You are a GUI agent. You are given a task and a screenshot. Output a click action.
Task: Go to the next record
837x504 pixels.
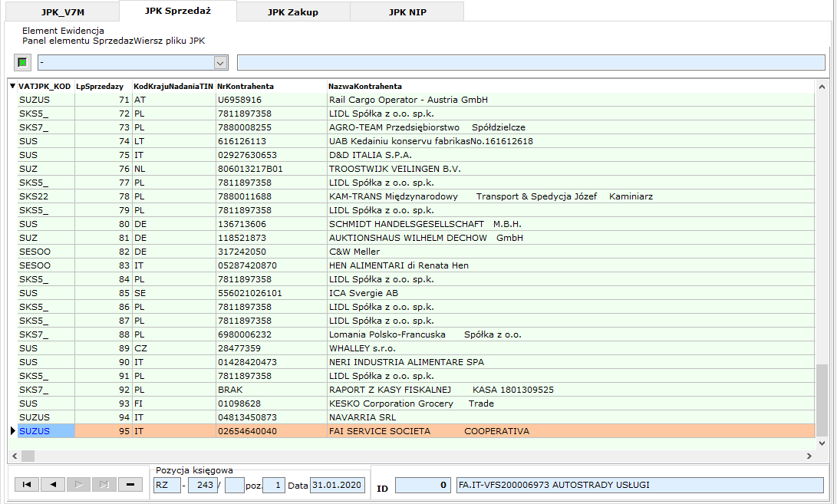[78, 484]
